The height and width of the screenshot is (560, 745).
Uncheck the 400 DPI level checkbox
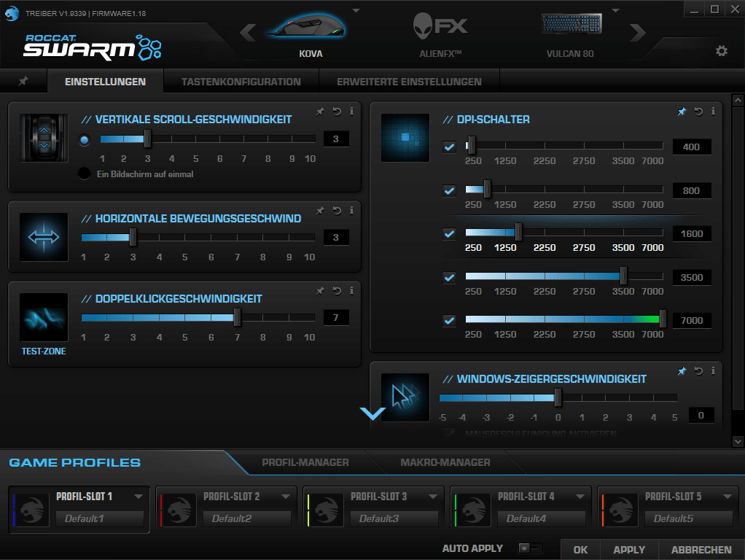(450, 147)
